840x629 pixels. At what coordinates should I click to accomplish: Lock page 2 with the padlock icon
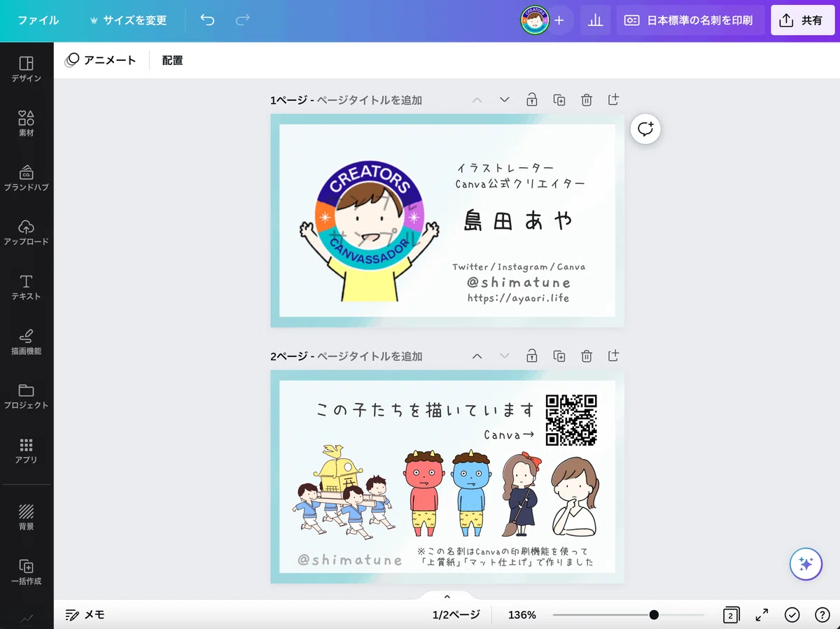coord(532,355)
